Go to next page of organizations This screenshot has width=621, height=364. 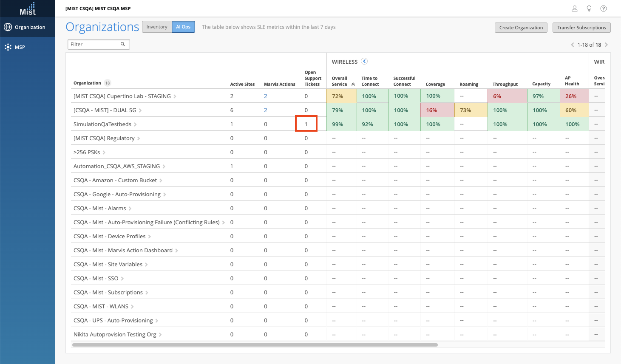(x=606, y=45)
